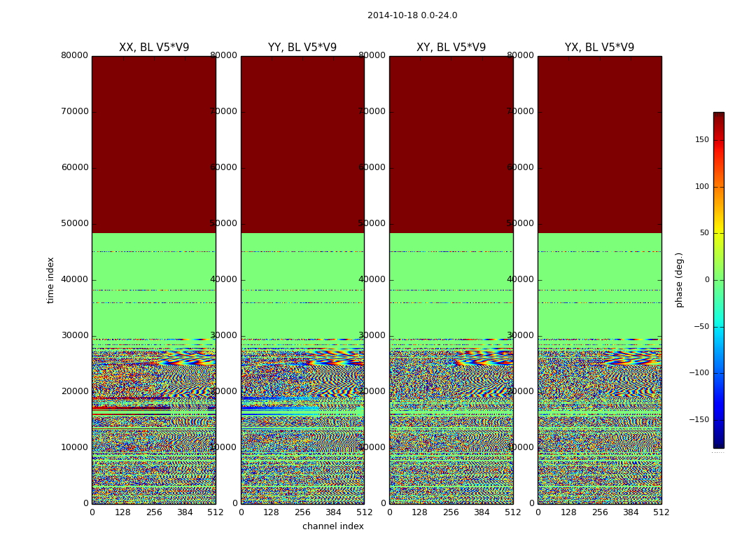Click XX panel y-tick label "80000"
Viewport: 735px width, 560px height.
point(74,55)
